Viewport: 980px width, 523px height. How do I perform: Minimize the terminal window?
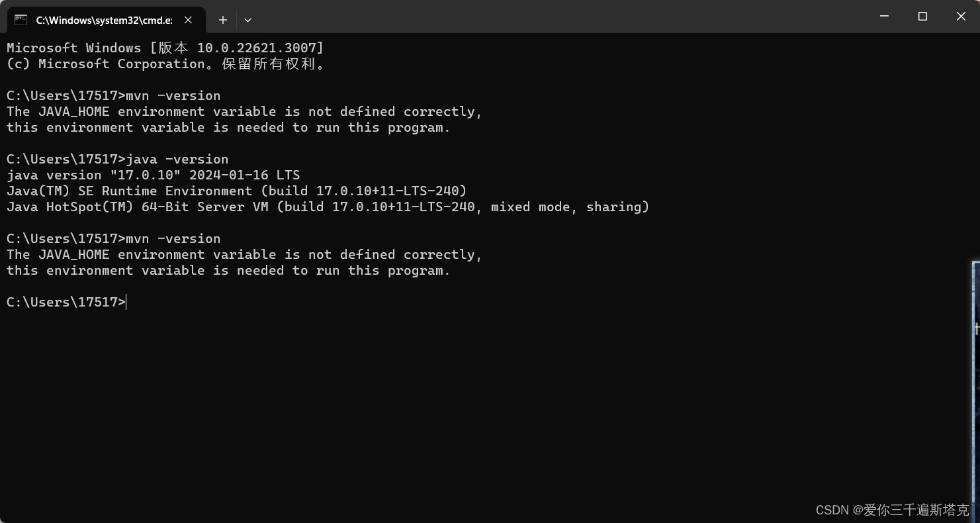pos(884,17)
